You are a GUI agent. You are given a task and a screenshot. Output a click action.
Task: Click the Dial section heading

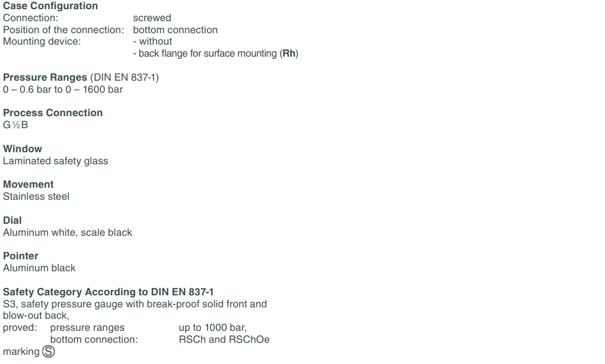tap(13, 220)
